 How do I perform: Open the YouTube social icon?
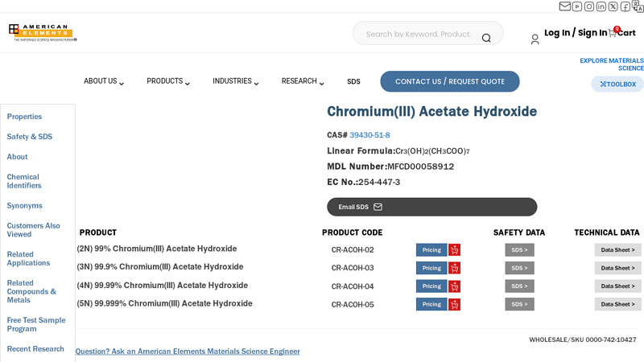click(576, 6)
